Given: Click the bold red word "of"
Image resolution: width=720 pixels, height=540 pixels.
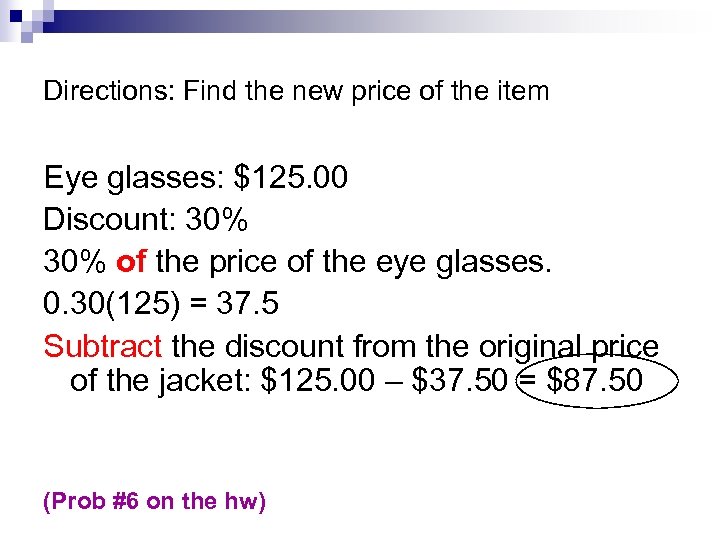Looking at the screenshot, I should 131,262.
